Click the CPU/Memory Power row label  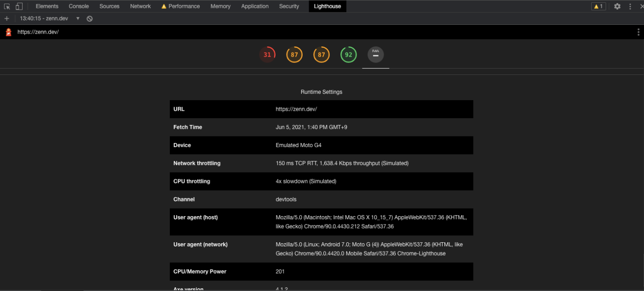[x=200, y=272]
